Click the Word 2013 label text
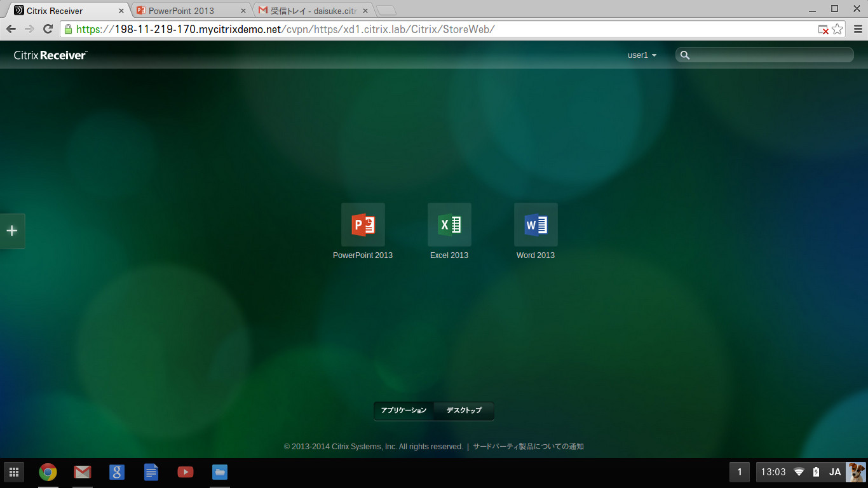Image resolution: width=868 pixels, height=488 pixels. tap(536, 255)
